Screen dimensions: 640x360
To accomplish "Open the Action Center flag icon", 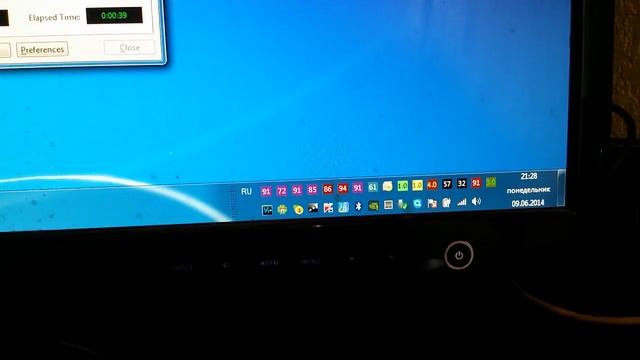I will (432, 203).
